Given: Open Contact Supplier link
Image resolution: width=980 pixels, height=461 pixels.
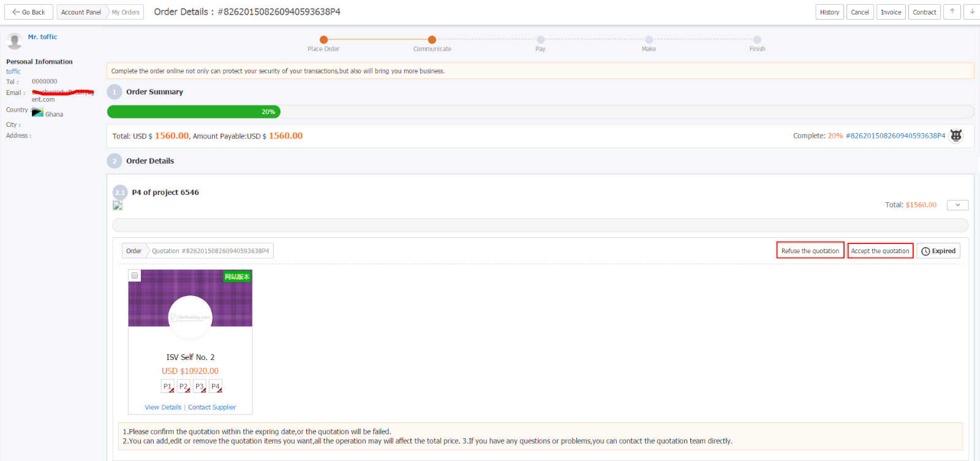Looking at the screenshot, I should [x=212, y=407].
